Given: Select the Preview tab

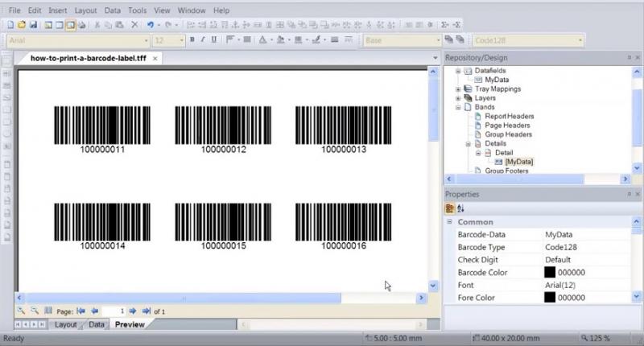Looking at the screenshot, I should pos(130,324).
